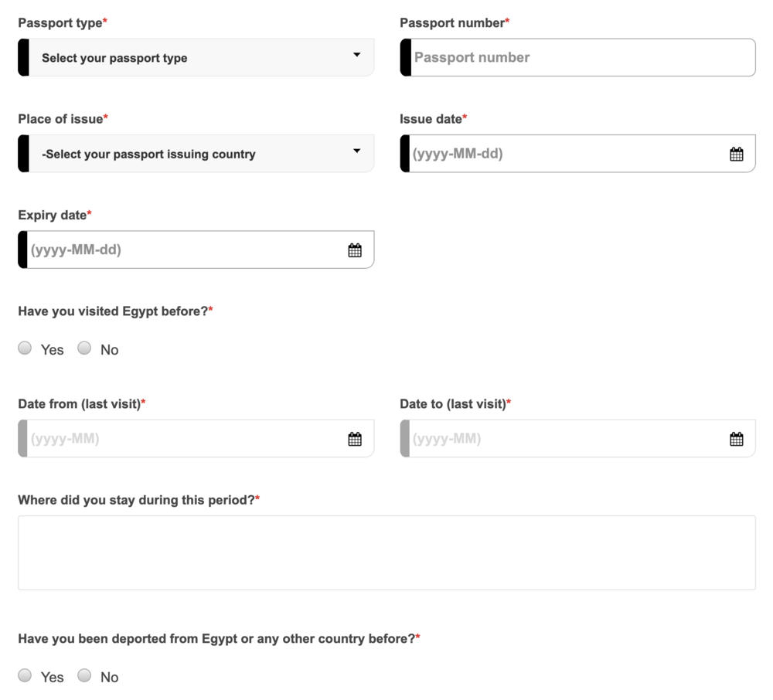
Task: Open calendar for Date to (last visit)
Action: click(x=736, y=439)
